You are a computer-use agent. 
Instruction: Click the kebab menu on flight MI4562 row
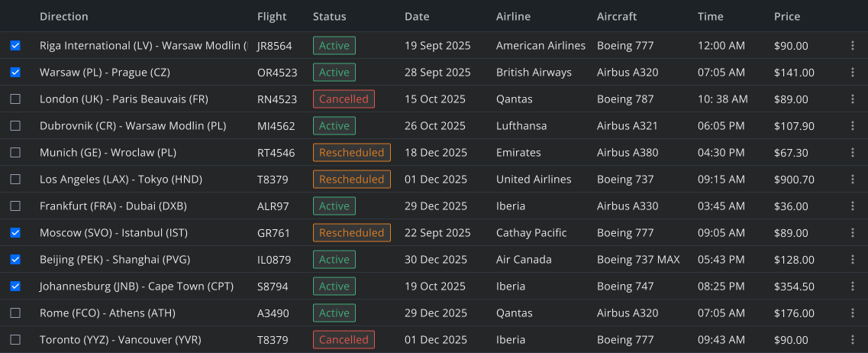[x=853, y=126]
